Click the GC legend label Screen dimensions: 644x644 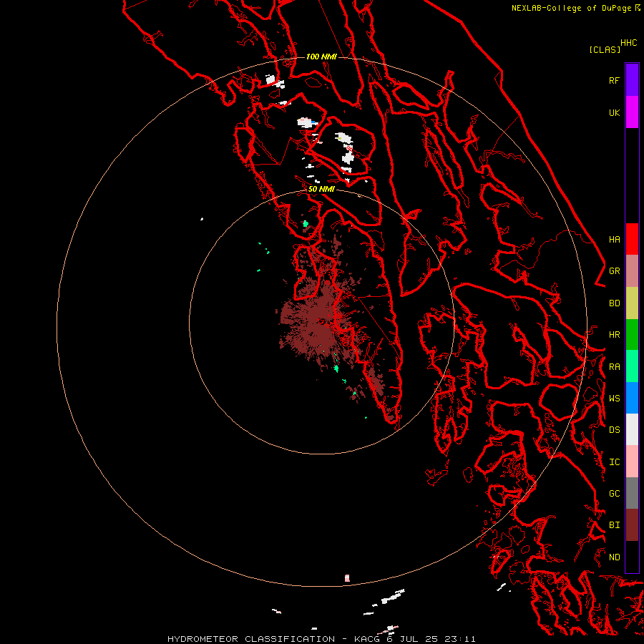[614, 493]
